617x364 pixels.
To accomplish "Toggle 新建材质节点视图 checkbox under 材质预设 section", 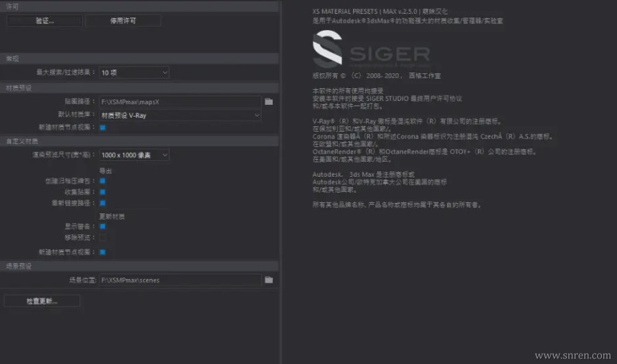I will tap(103, 128).
